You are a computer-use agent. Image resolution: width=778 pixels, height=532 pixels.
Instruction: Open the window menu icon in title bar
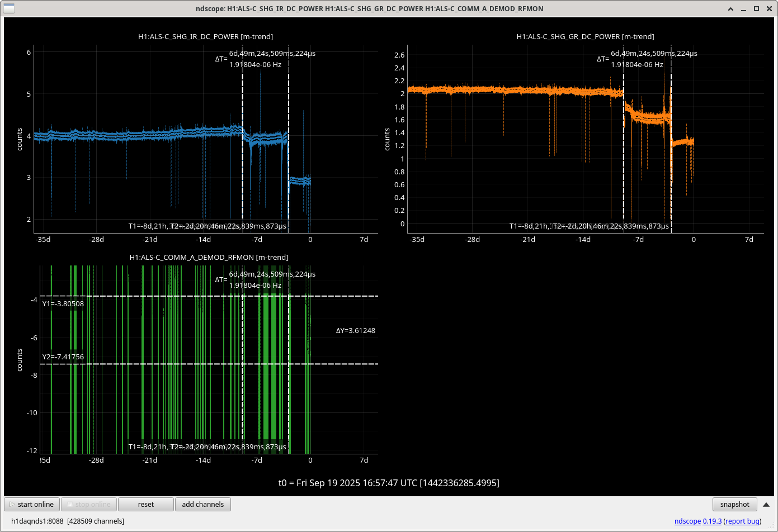pos(8,8)
